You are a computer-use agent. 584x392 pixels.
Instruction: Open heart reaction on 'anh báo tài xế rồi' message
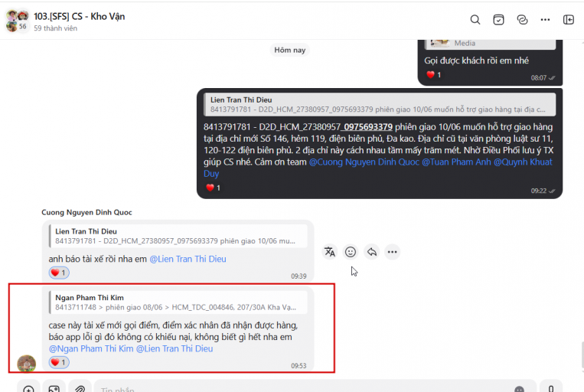[x=59, y=273]
